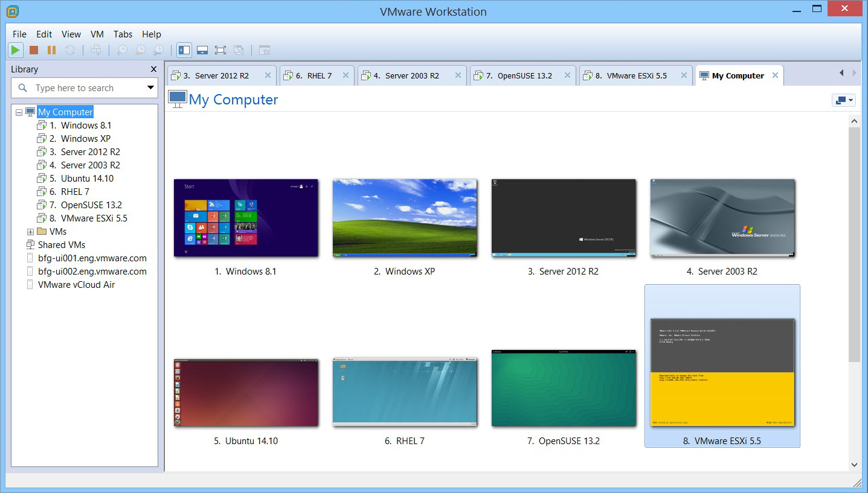Switch to Unity mode
The height and width of the screenshot is (493, 868).
(x=238, y=50)
